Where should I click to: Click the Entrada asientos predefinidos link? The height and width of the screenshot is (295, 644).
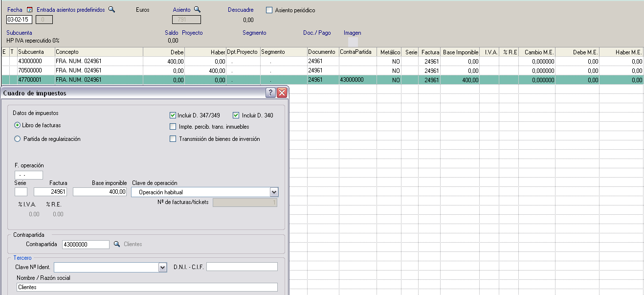click(x=71, y=10)
